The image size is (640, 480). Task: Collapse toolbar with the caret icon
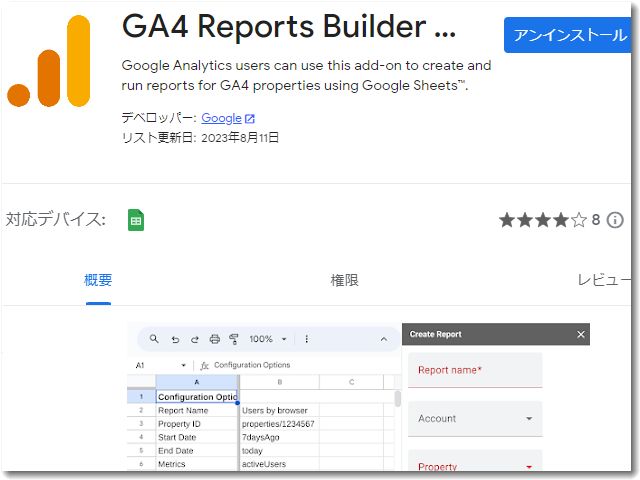tap(384, 339)
